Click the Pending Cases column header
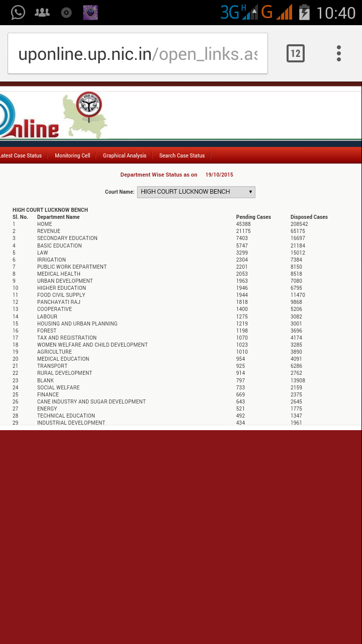Image resolution: width=362 pixels, height=644 pixels. [x=253, y=217]
